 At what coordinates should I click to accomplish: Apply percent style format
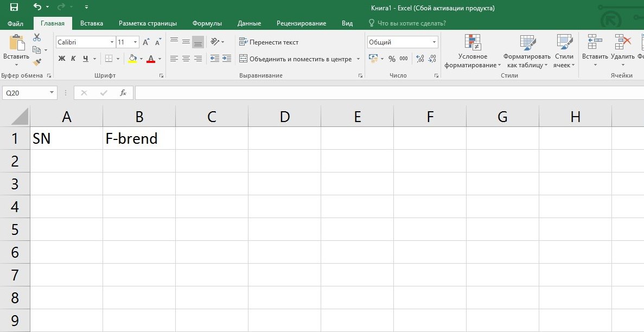click(x=392, y=59)
